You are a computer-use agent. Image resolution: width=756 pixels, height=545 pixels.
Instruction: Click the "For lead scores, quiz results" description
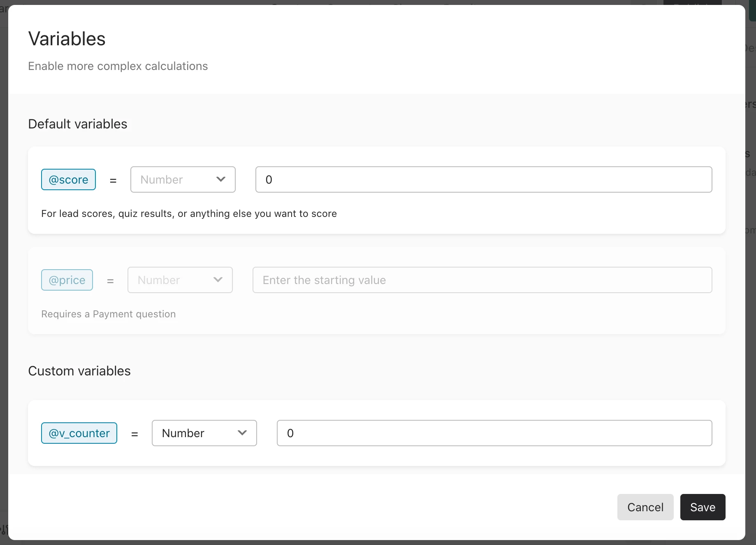pyautogui.click(x=189, y=214)
